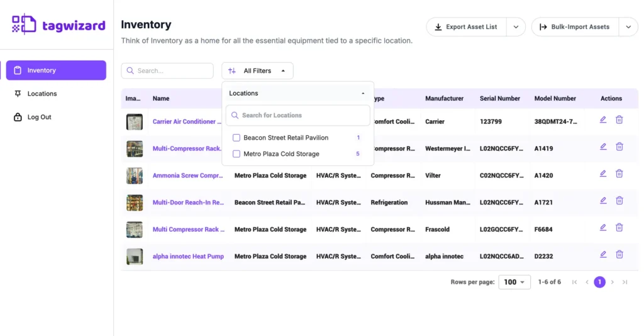Image resolution: width=644 pixels, height=336 pixels.
Task: Go to the last page
Action: click(x=625, y=282)
